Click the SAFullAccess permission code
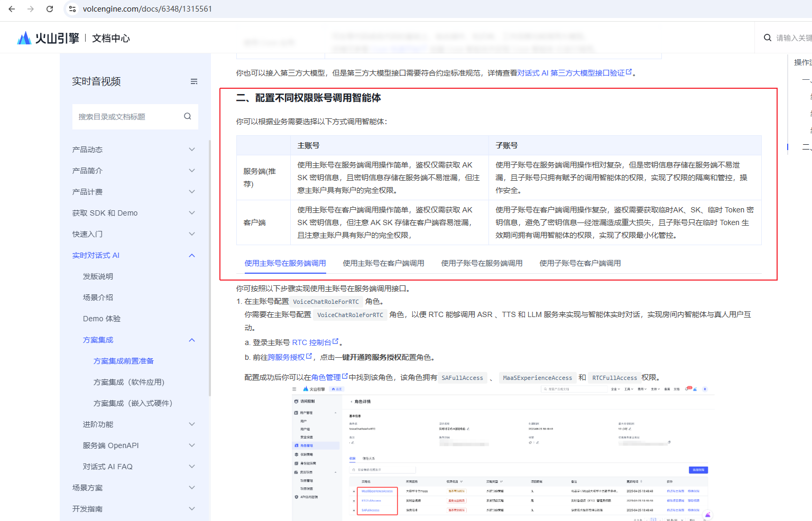This screenshot has width=812, height=521. pos(462,378)
